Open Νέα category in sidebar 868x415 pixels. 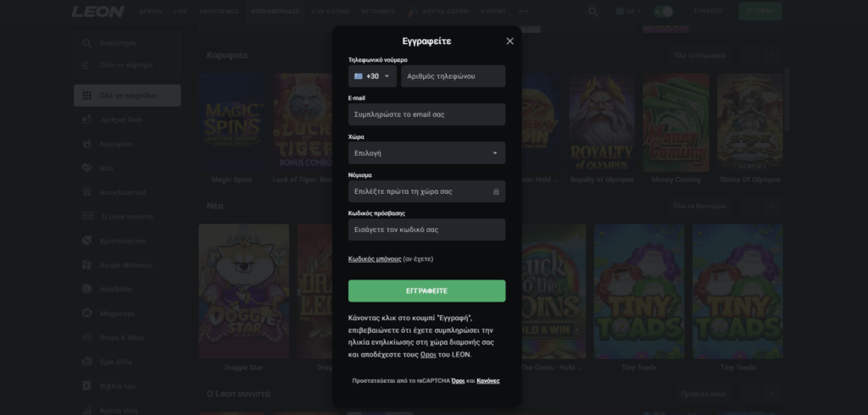(x=127, y=169)
